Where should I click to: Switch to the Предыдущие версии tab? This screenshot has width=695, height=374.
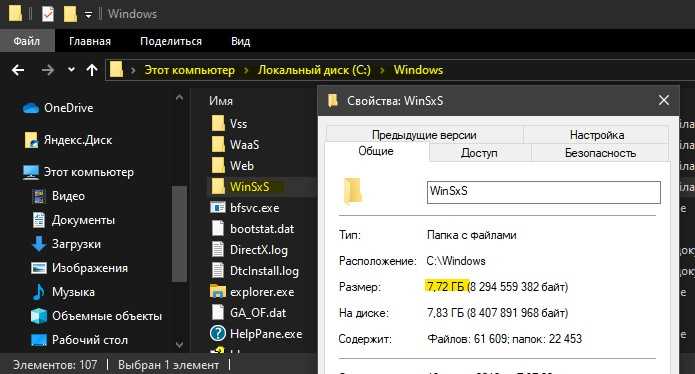[x=424, y=135]
